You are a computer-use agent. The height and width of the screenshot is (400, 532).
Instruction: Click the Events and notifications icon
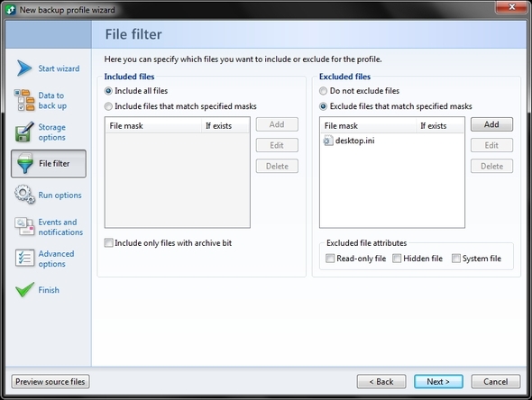tap(24, 226)
